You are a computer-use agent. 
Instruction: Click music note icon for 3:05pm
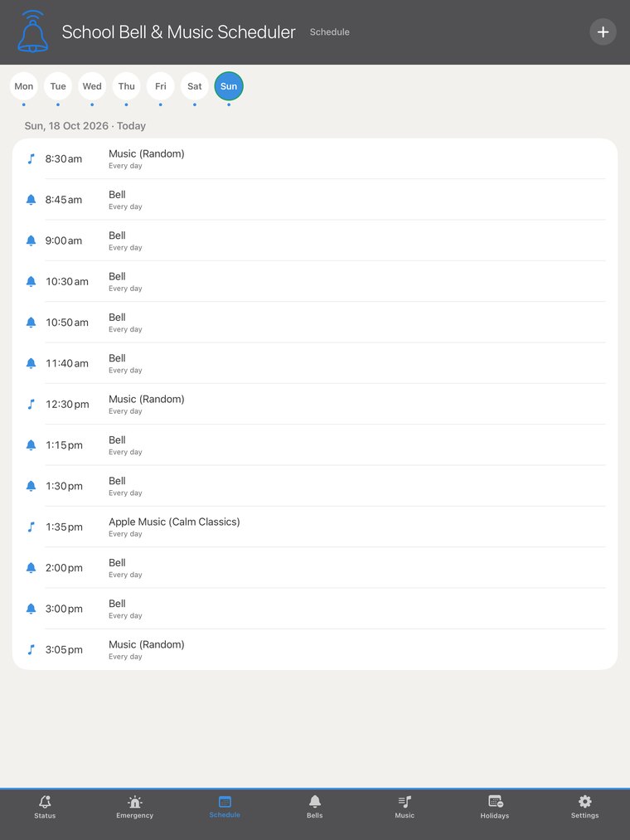tap(31, 649)
